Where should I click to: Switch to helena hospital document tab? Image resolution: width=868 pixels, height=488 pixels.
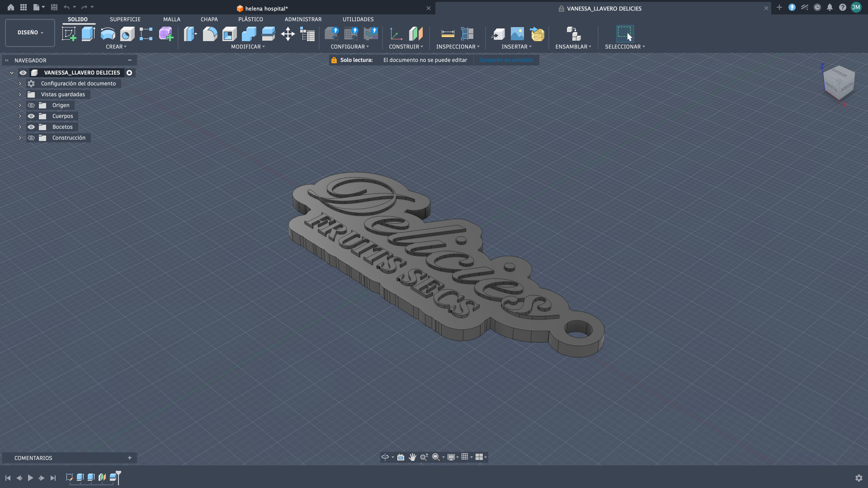point(262,8)
